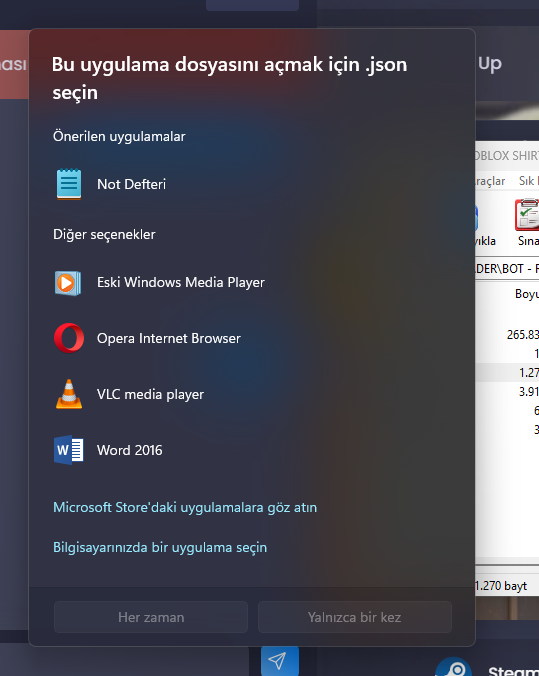Viewport: 539px width, 676px height.
Task: Choose Opera Internet Browser entry
Action: (169, 338)
